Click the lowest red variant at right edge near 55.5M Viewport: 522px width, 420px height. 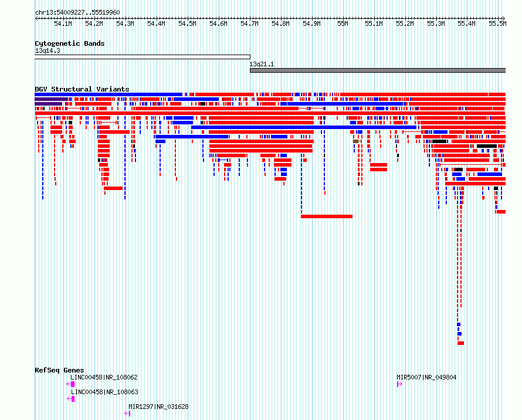[x=501, y=212]
